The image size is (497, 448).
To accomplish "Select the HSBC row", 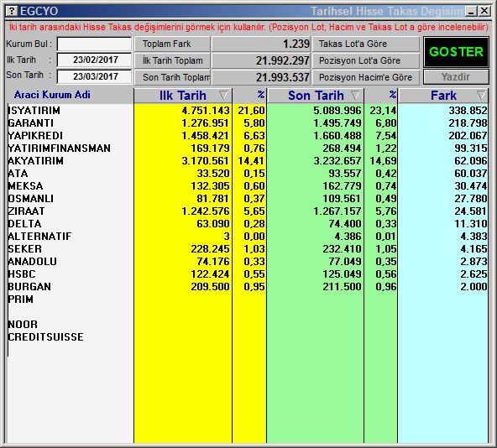I will point(247,274).
